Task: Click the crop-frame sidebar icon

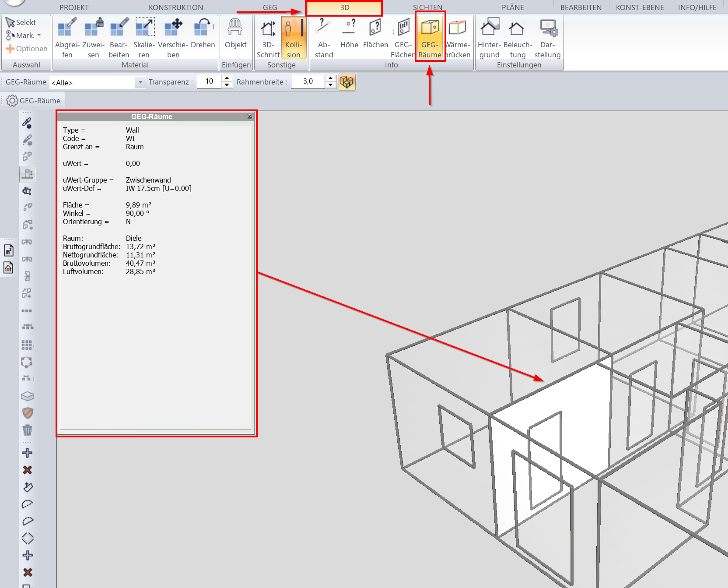Action: 27,191
